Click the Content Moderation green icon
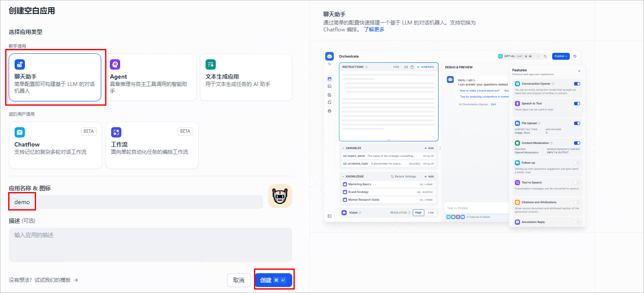Viewport: 644px width, 293px height. click(517, 143)
